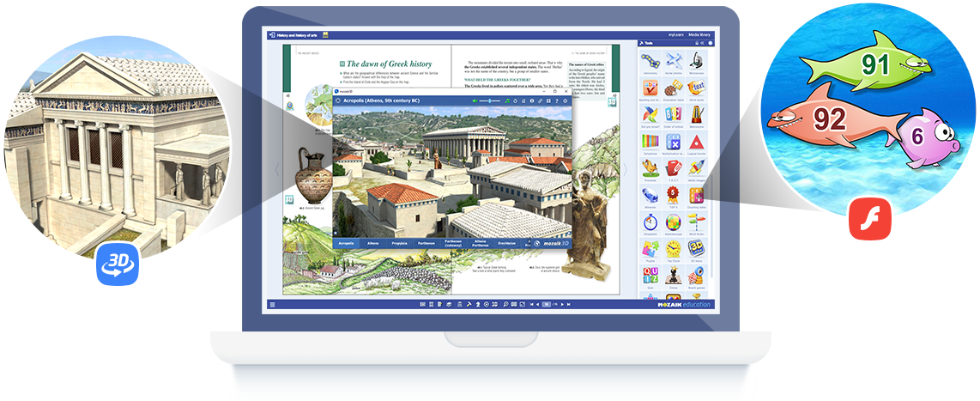Open the Quiz tool
The width and height of the screenshot is (980, 401).
(x=650, y=275)
